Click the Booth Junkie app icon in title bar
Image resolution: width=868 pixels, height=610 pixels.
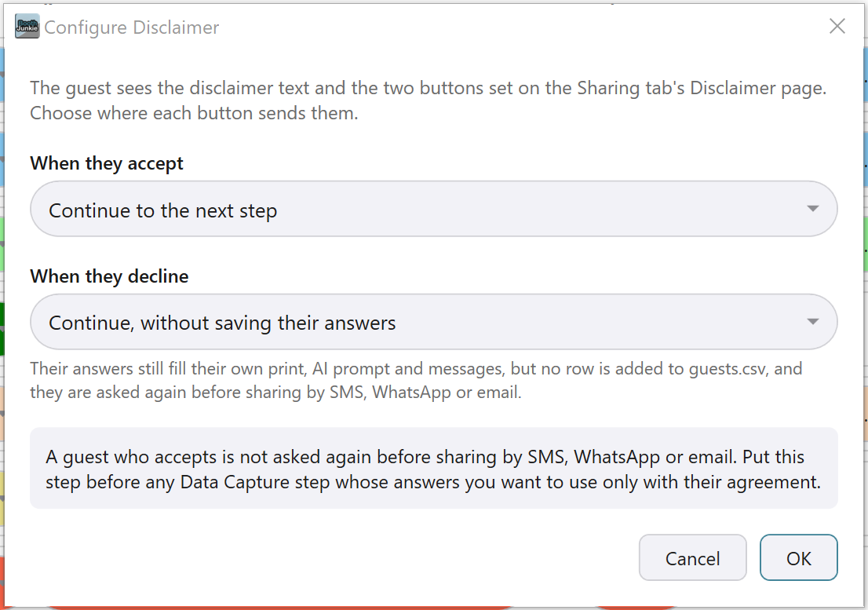click(27, 26)
